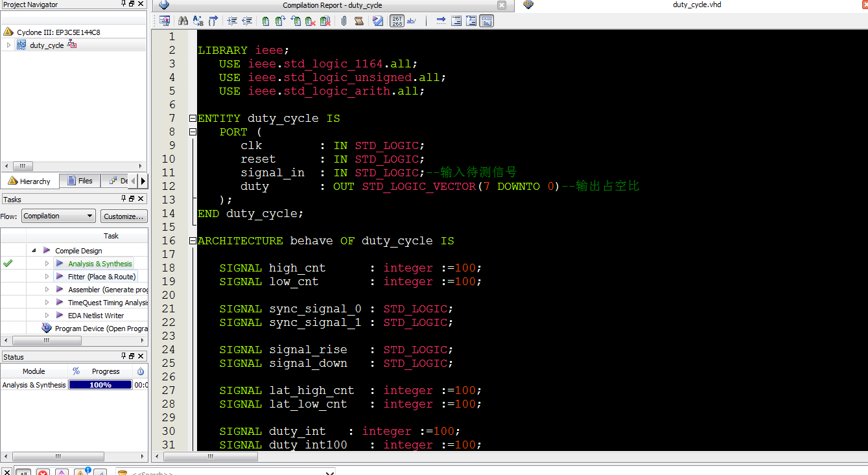868x475 pixels.
Task: Collapse the PORT code fold at line 8
Action: (x=193, y=132)
